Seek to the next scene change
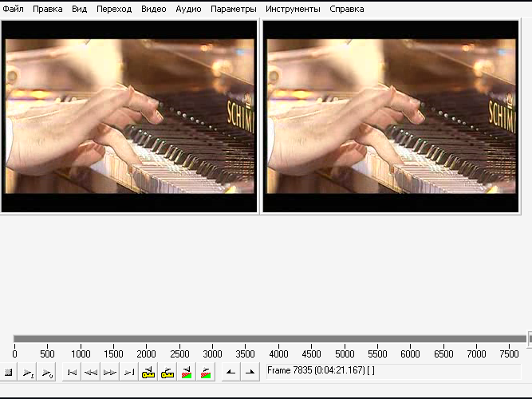This screenshot has width=532, height=399. click(206, 373)
